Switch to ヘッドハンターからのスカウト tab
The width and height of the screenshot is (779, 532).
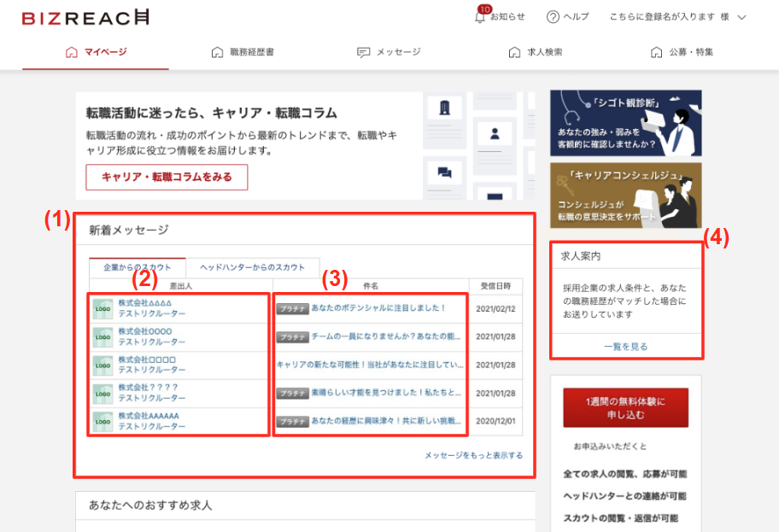(x=252, y=267)
